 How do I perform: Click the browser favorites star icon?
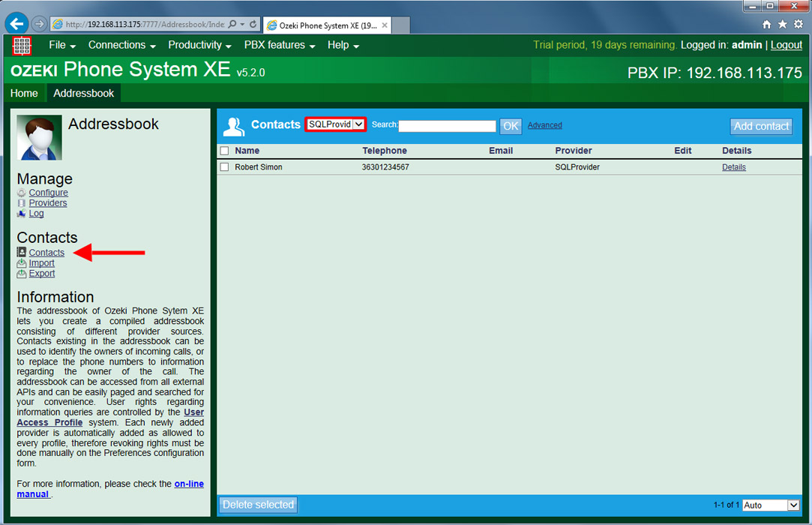(x=783, y=25)
